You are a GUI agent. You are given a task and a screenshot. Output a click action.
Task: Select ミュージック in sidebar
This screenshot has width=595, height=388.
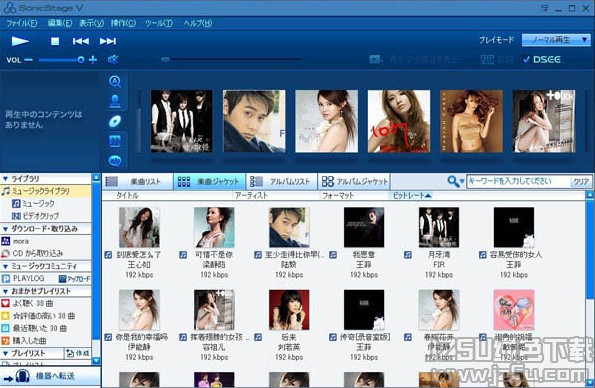[x=33, y=203]
